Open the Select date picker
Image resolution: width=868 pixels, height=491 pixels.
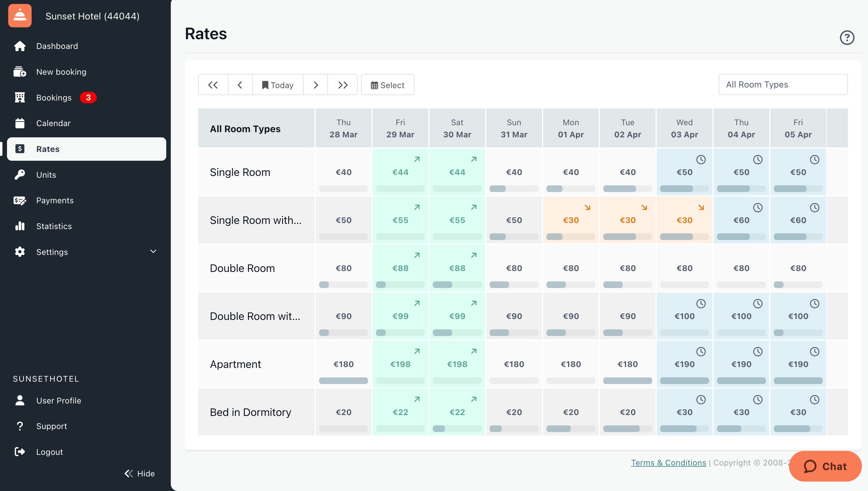(x=387, y=85)
